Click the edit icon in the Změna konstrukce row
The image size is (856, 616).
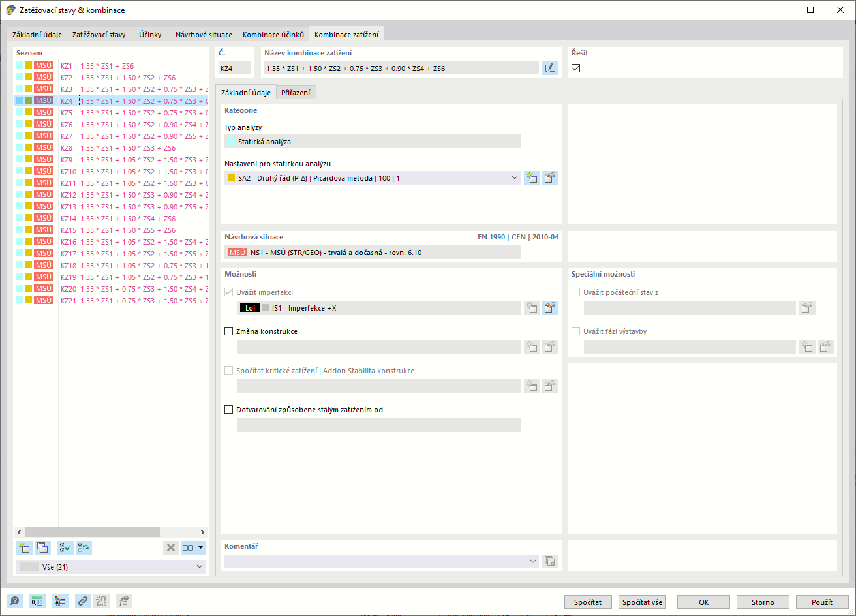coord(551,347)
